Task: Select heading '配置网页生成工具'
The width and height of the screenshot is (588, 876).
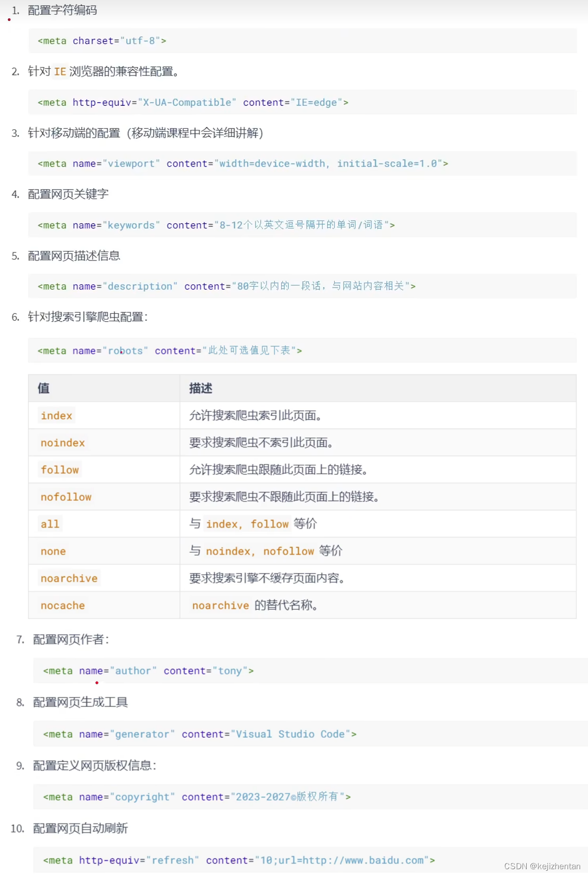Action: coord(80,703)
